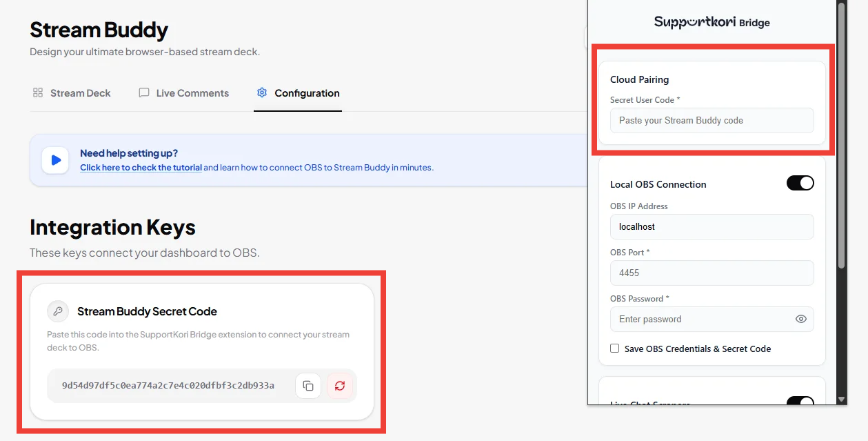The height and width of the screenshot is (441, 868).
Task: Focus the Secret User Code field
Action: point(711,120)
